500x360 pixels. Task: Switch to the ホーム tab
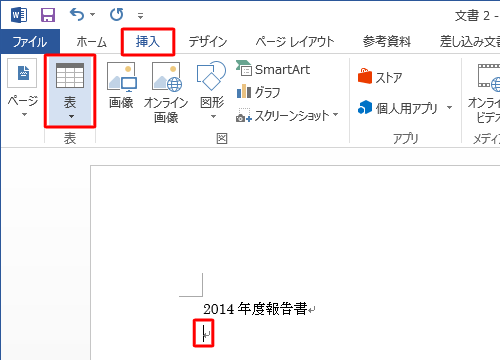point(91,42)
